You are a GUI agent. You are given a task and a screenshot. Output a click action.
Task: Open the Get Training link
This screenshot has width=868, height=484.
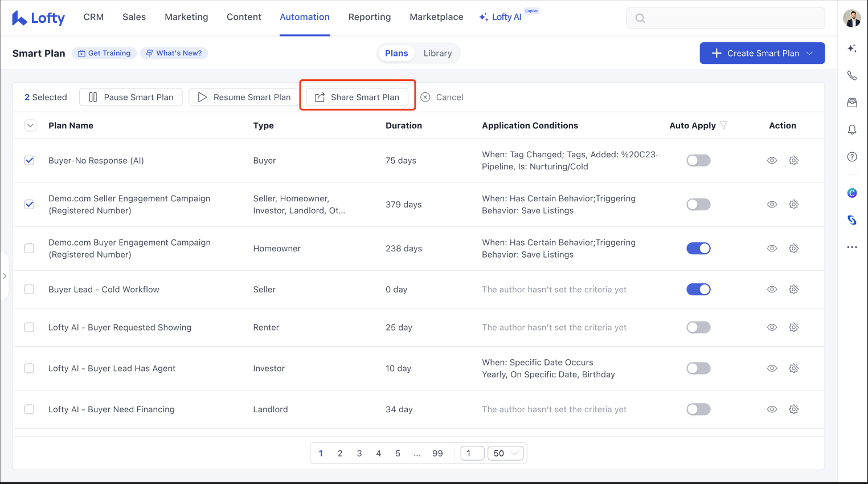point(104,53)
